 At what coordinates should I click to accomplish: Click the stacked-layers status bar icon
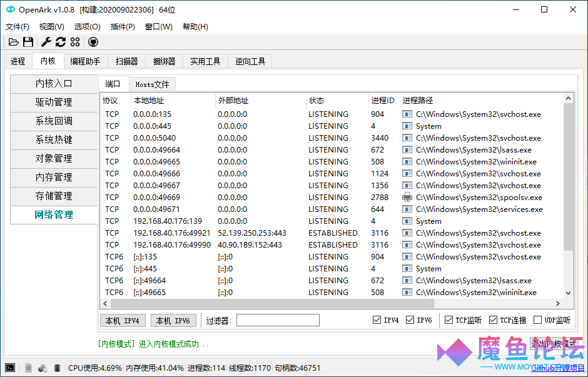point(57,368)
